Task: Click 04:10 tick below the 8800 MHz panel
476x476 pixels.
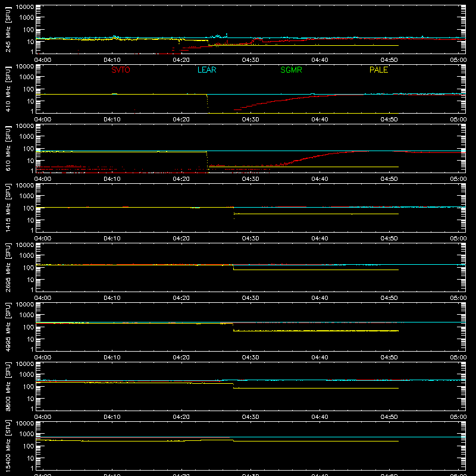Action: 112,417
